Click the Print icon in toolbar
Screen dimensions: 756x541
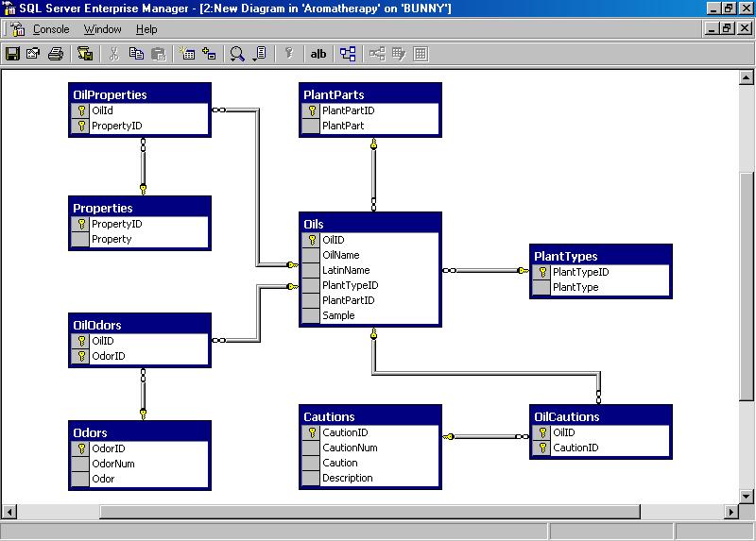coord(56,54)
